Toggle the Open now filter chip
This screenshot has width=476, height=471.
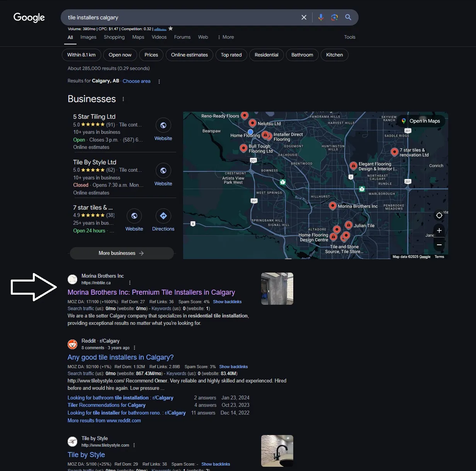coord(120,55)
